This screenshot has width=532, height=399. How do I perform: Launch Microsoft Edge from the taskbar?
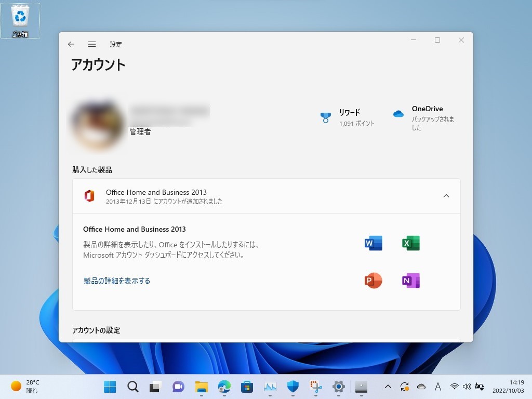[x=224, y=387]
